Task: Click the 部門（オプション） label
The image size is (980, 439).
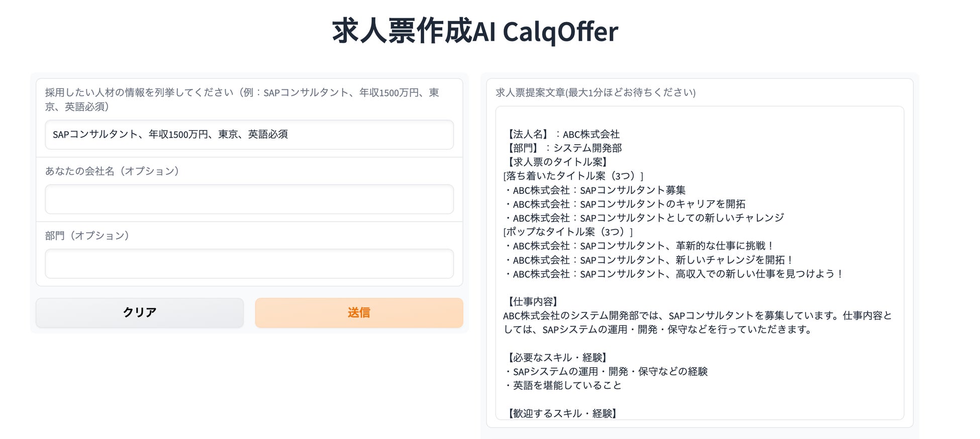Action: [87, 236]
